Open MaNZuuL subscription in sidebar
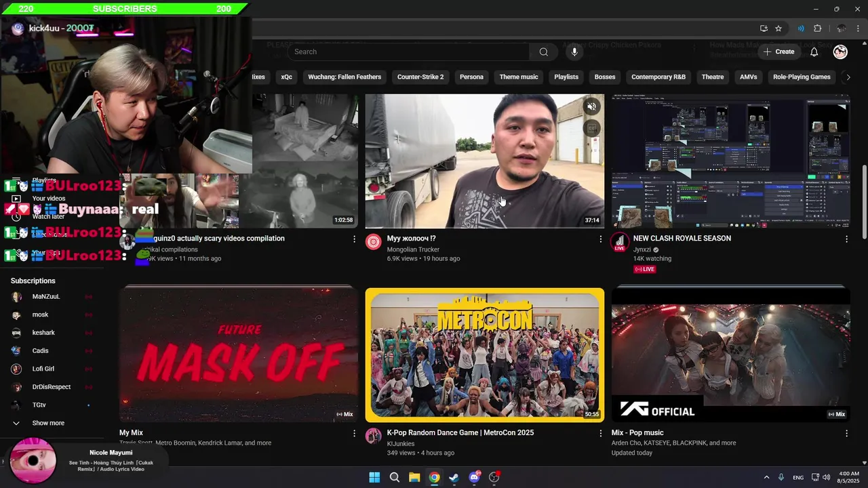The image size is (868, 488). [52, 297]
